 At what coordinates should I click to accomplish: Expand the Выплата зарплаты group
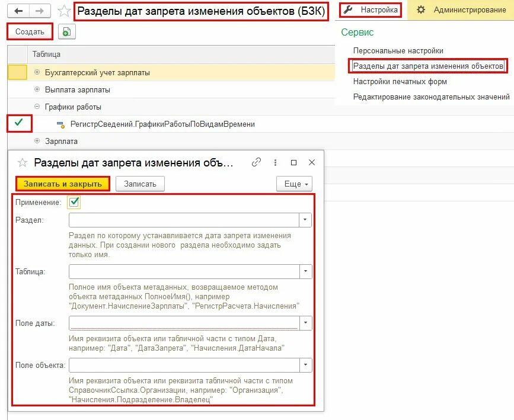point(37,89)
